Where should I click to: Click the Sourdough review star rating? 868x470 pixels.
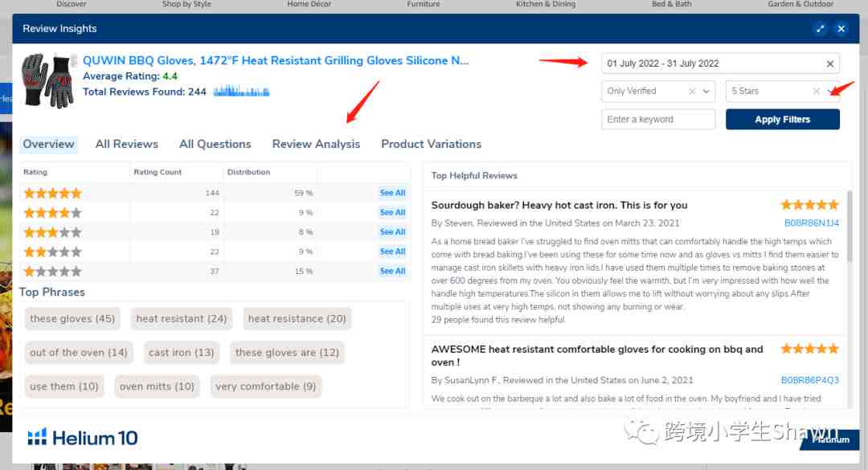coord(810,206)
